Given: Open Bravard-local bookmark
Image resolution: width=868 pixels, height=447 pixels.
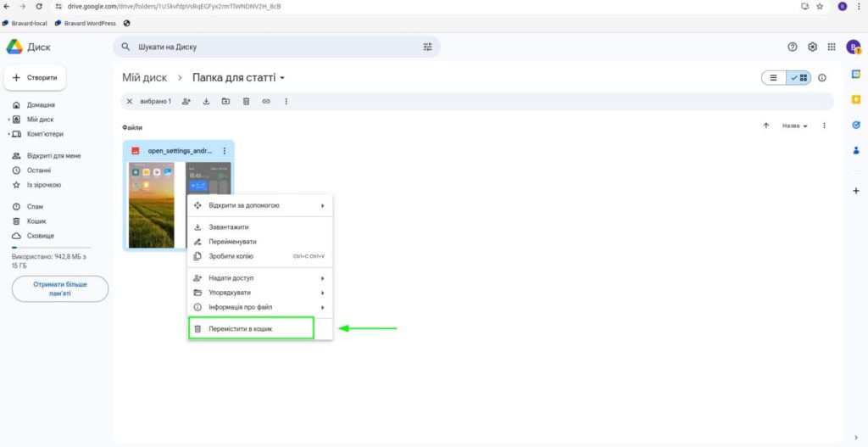Looking at the screenshot, I should point(25,23).
